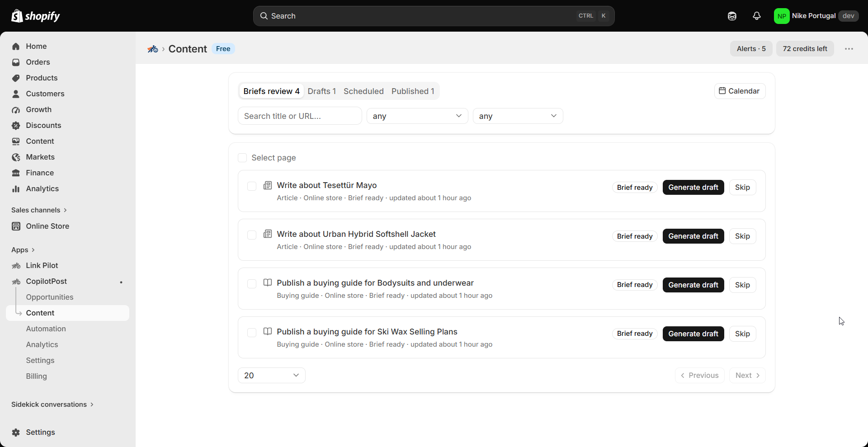Switch to Drafts tab
The image size is (868, 447).
[x=321, y=91]
